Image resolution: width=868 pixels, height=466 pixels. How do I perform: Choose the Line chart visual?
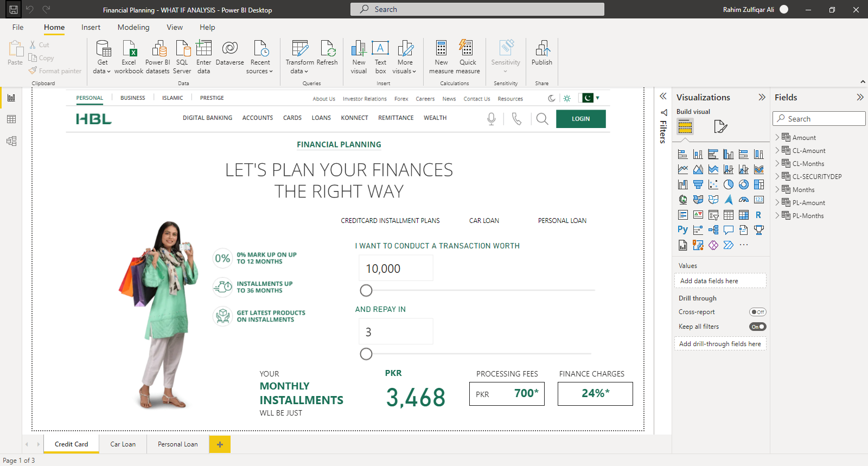coord(683,169)
